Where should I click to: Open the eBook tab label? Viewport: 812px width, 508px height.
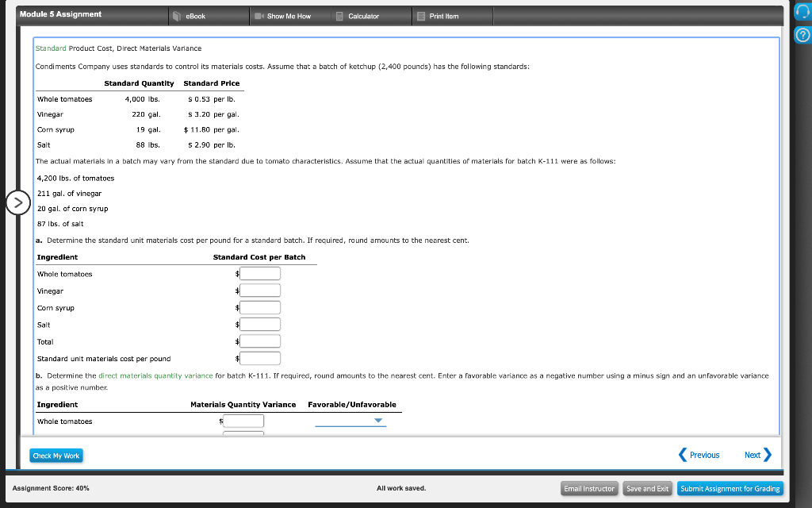(196, 16)
